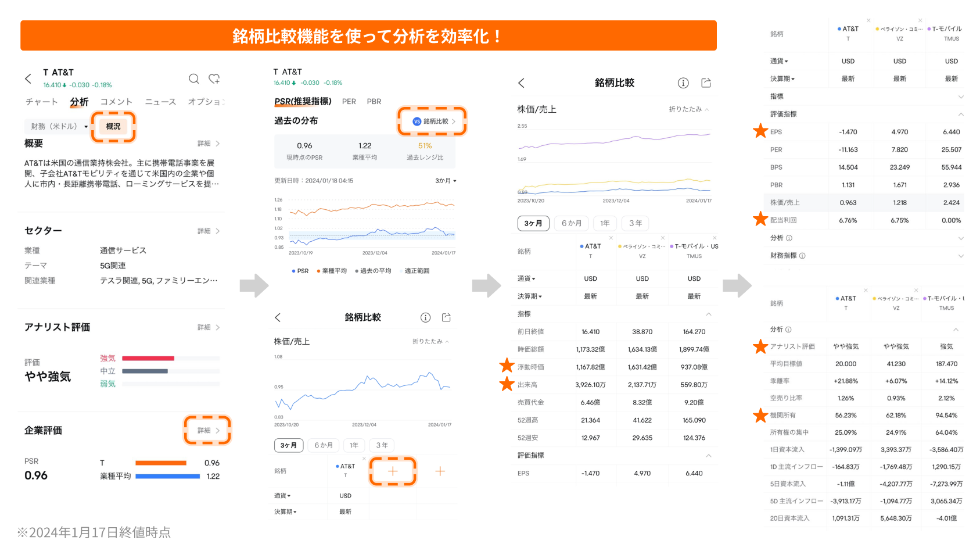Screen dimensions: 980x551
Task: Remove T-モバイル・US with its × icon
Action: (x=715, y=238)
